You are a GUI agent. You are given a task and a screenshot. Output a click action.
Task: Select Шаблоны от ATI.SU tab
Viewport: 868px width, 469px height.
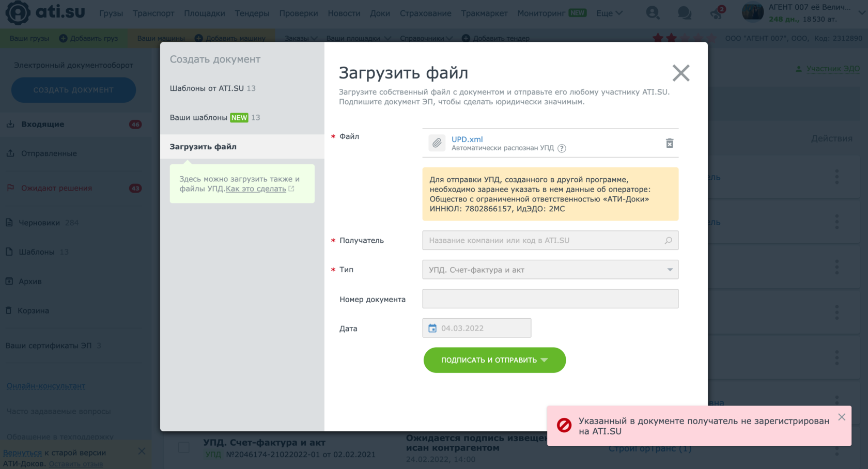[213, 88]
